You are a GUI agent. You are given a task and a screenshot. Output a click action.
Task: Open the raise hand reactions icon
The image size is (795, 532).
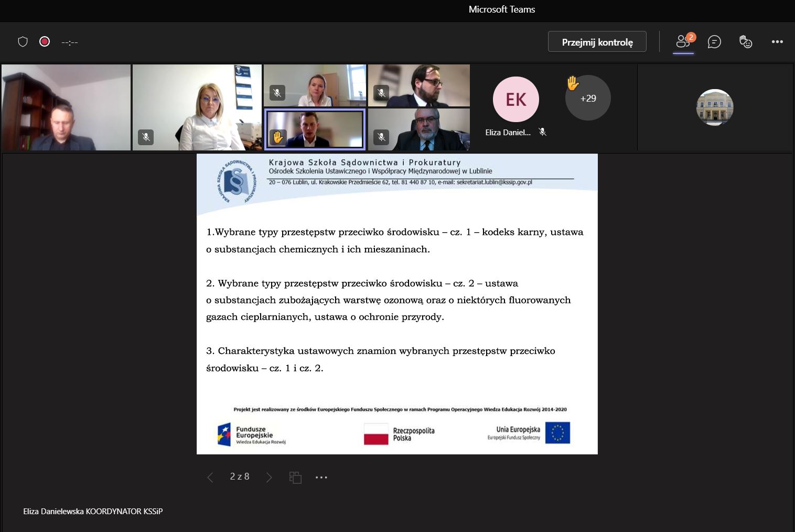point(746,41)
